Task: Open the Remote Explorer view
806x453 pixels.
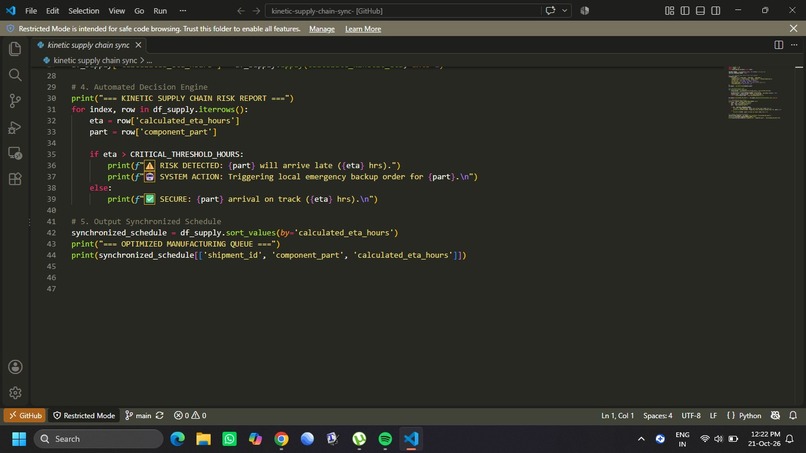Action: (x=15, y=153)
